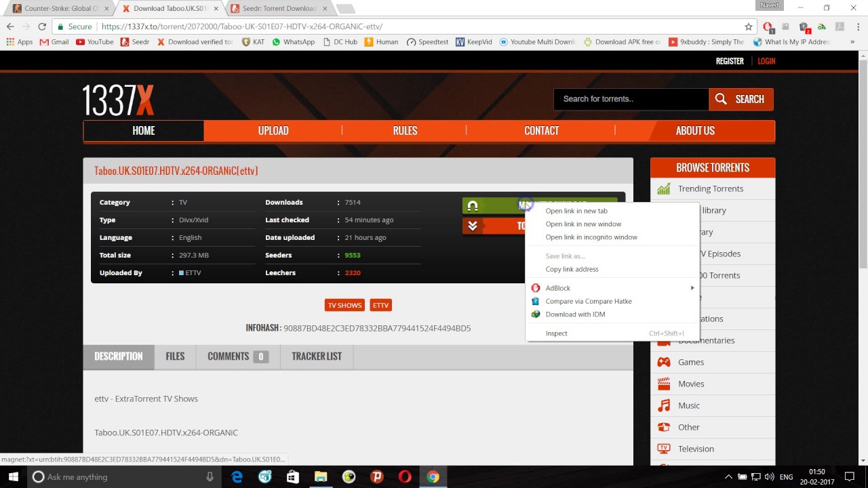Click the Television icon in sidebar
Image resolution: width=868 pixels, height=488 pixels.
click(664, 449)
